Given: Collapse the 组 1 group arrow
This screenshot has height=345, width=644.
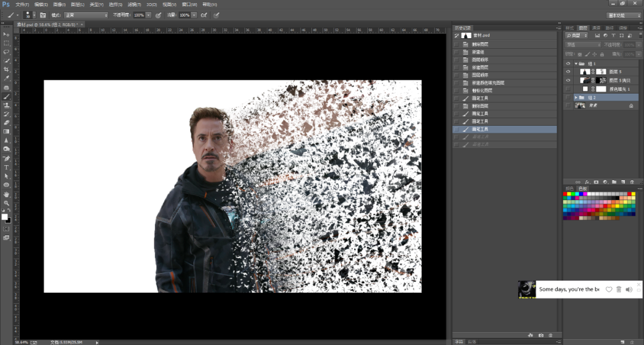Looking at the screenshot, I should point(576,64).
